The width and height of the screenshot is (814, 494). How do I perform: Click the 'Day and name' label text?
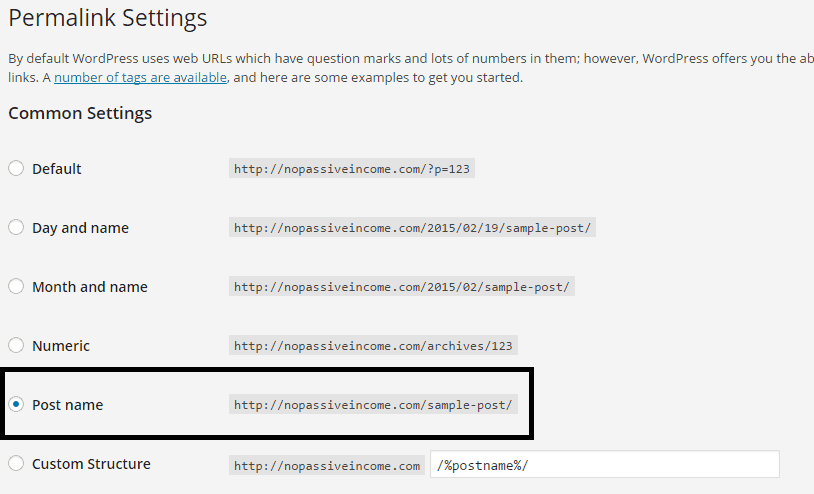80,227
